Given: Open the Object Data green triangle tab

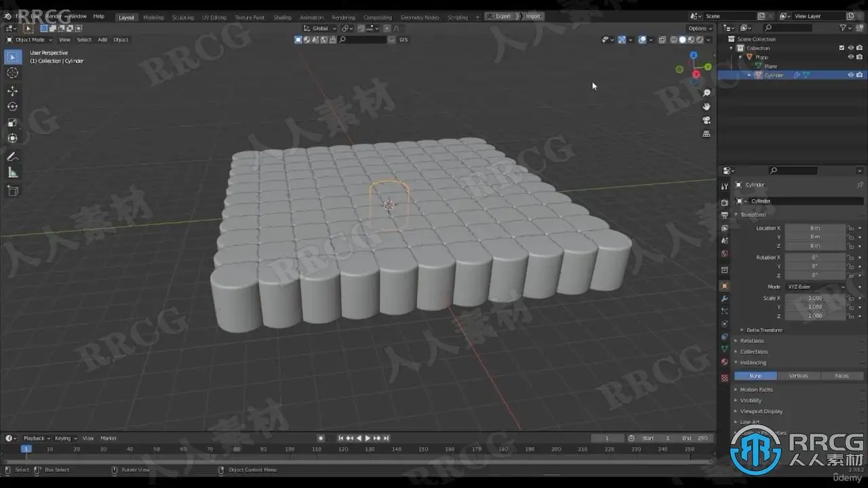Looking at the screenshot, I should [725, 349].
